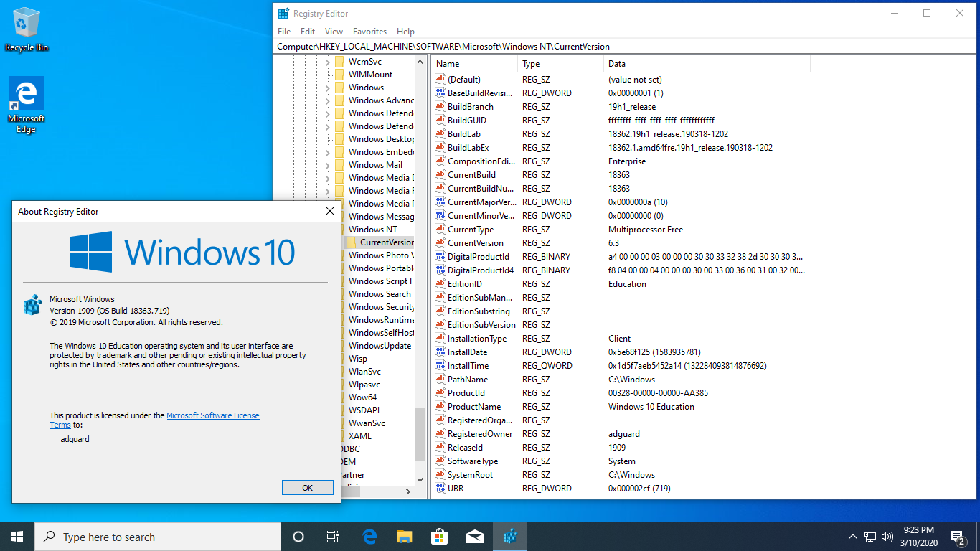Open the File menu
980x551 pixels.
[x=284, y=32]
